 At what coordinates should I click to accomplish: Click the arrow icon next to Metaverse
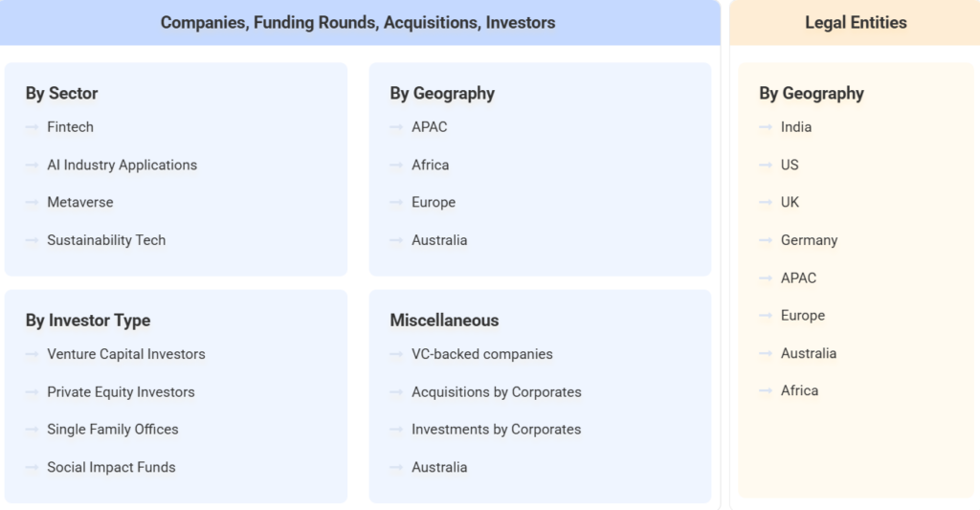coord(33,203)
